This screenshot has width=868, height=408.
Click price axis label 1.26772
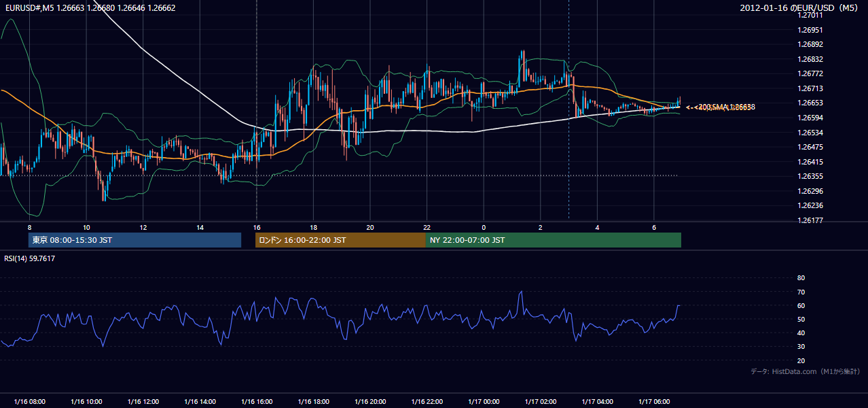(x=810, y=73)
